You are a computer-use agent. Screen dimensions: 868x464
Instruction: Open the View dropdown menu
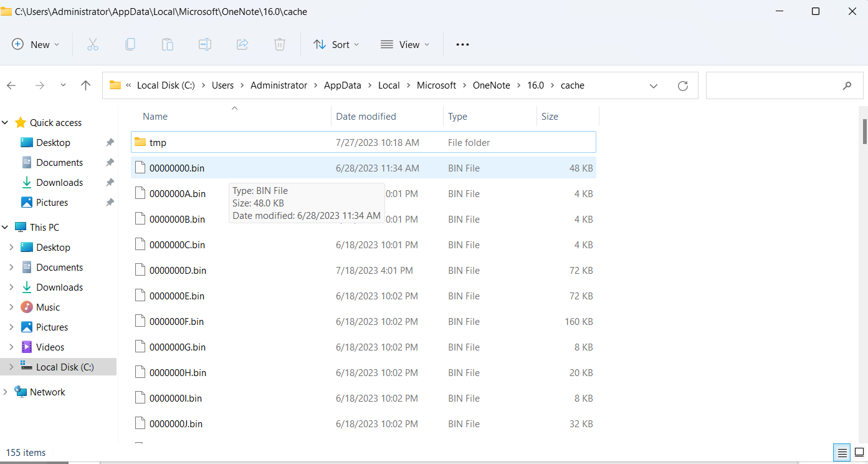point(405,44)
